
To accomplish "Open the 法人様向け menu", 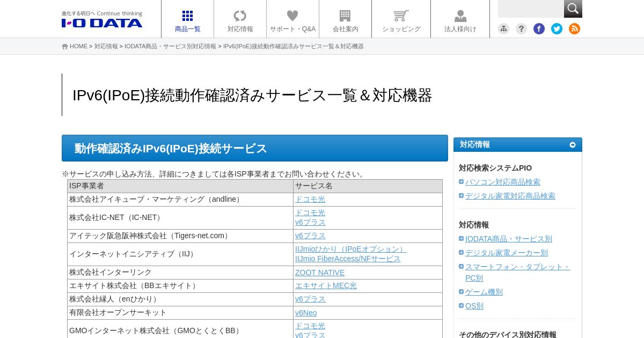I will [x=460, y=19].
